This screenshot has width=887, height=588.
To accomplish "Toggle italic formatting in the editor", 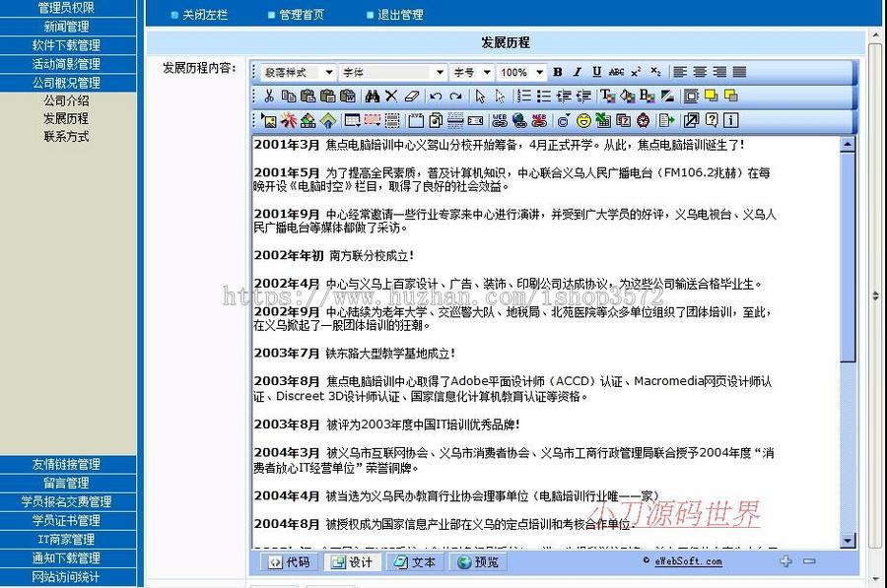I will tap(576, 71).
